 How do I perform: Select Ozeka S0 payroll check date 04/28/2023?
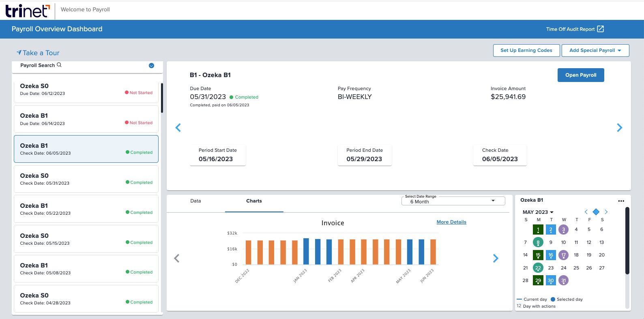[x=86, y=299]
